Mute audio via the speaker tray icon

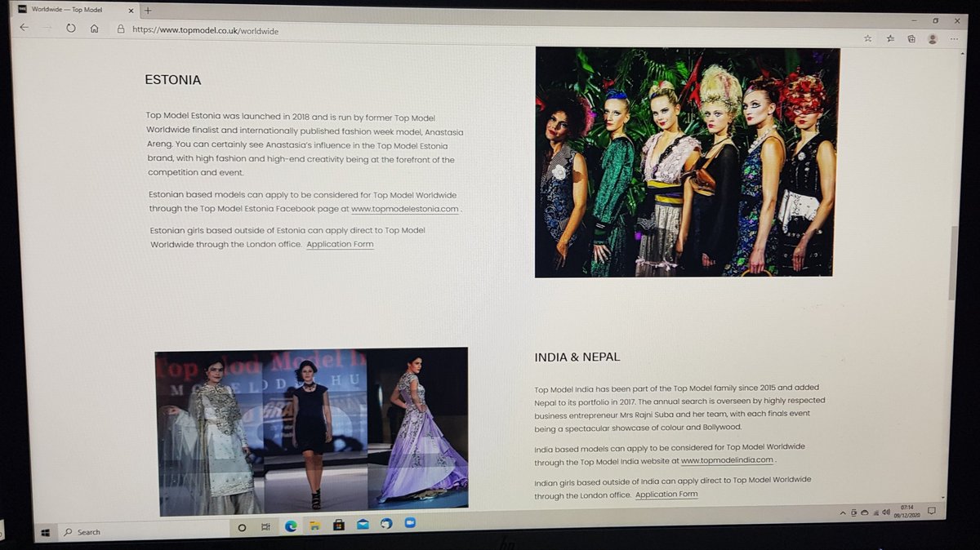[x=887, y=512]
